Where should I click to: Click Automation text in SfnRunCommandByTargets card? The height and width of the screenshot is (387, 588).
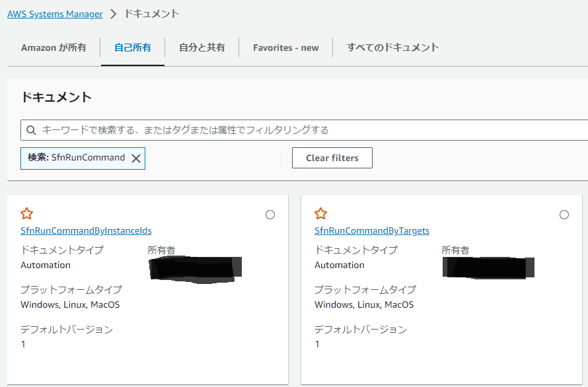[x=340, y=265]
